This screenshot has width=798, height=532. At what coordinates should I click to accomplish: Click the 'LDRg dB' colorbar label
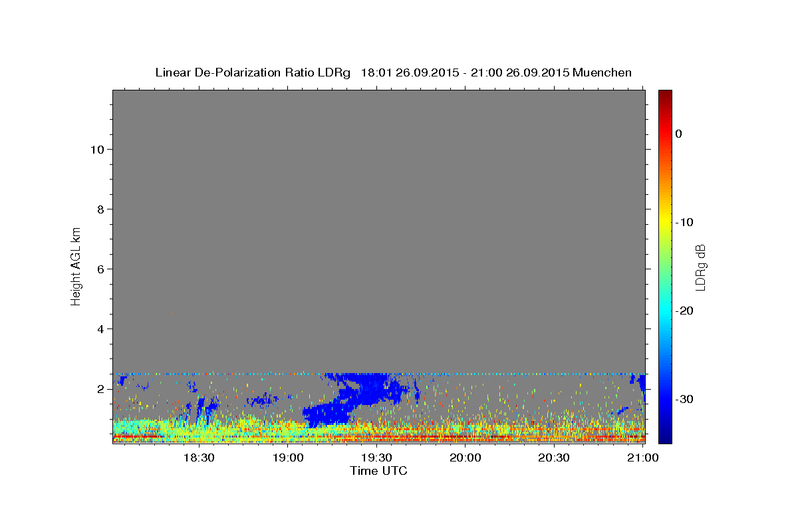click(x=700, y=267)
